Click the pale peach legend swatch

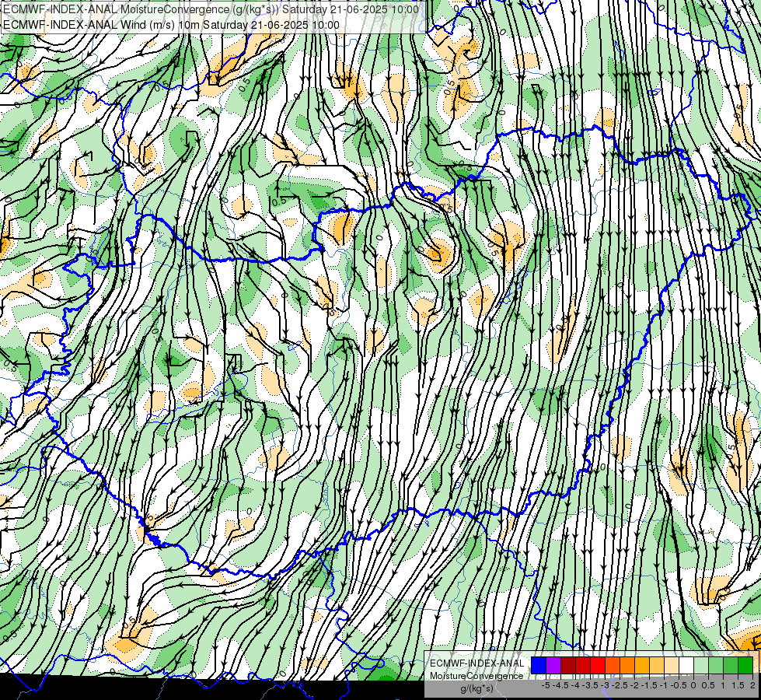672,665
